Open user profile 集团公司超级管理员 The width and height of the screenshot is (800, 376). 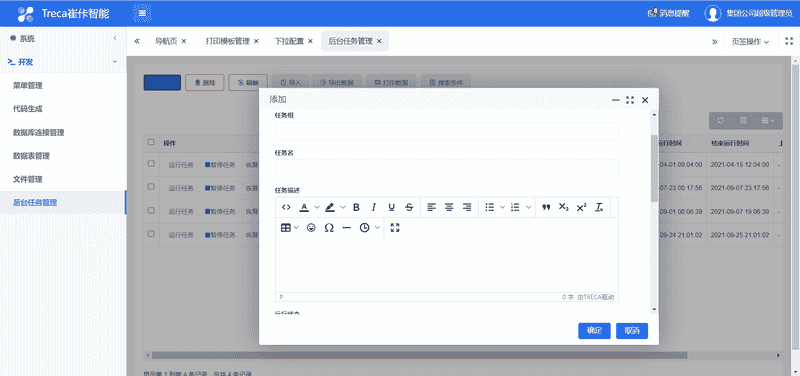click(x=748, y=13)
